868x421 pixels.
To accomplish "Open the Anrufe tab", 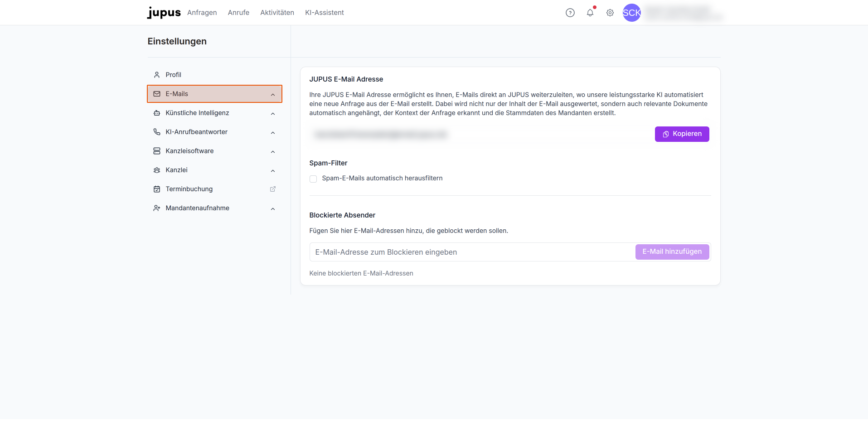I will point(238,13).
